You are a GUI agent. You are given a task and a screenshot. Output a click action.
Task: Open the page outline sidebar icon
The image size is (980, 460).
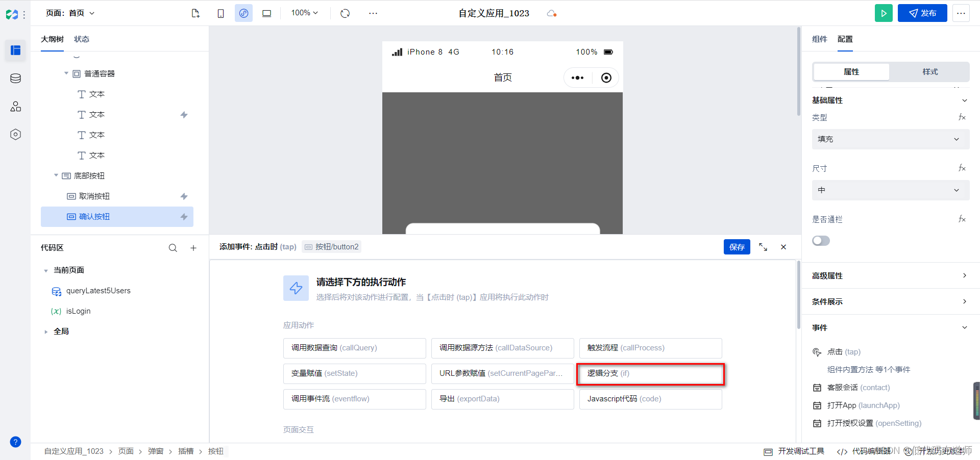[15, 50]
